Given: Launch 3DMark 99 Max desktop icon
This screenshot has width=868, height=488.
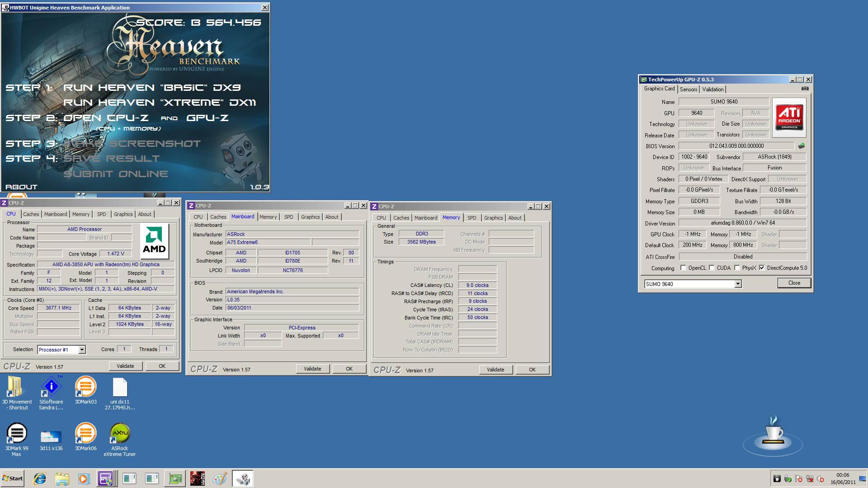Looking at the screenshot, I should click(x=17, y=439).
